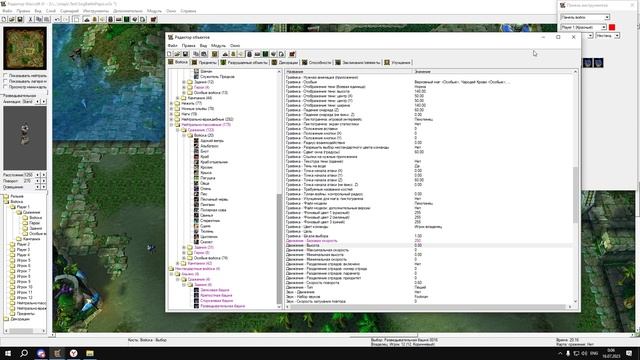Image resolution: width=640 pixels, height=360 pixels.
Task: Click Test Map icon in Object Editor toolbar
Action: click(292, 54)
